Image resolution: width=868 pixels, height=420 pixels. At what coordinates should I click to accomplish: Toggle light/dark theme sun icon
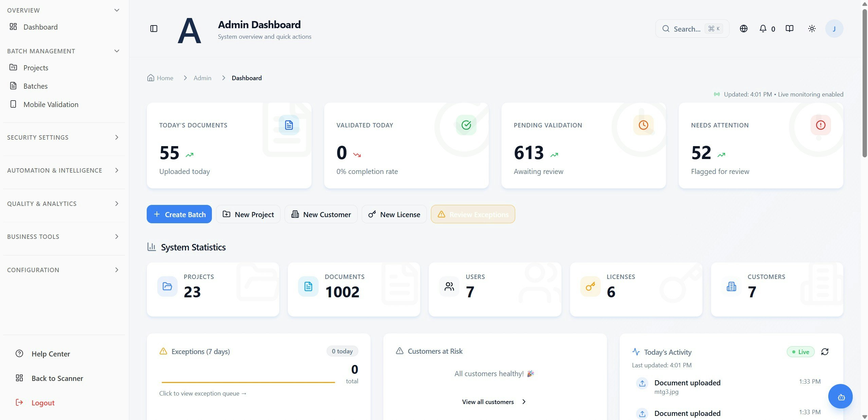(x=812, y=29)
